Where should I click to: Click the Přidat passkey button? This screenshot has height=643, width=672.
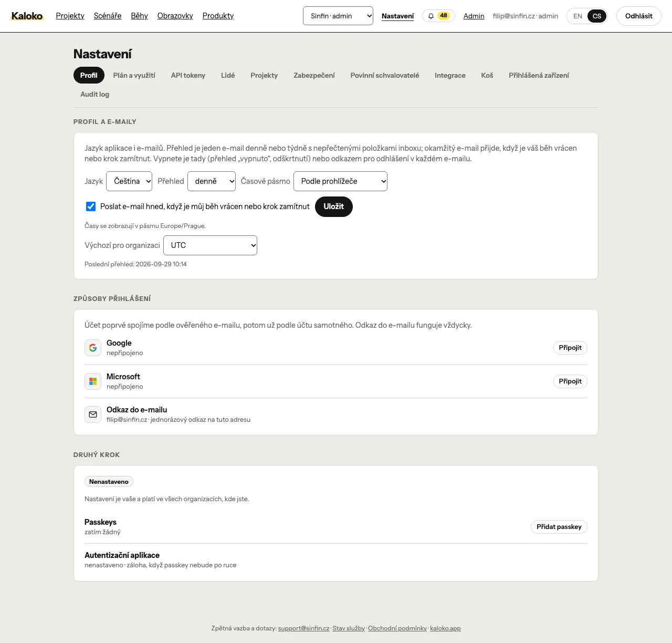pyautogui.click(x=559, y=527)
